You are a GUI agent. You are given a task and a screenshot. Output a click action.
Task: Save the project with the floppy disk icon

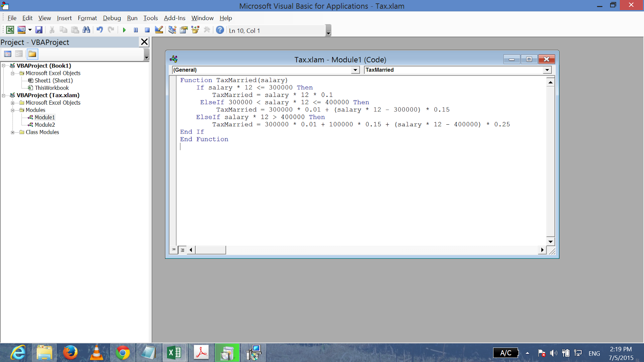click(x=39, y=30)
